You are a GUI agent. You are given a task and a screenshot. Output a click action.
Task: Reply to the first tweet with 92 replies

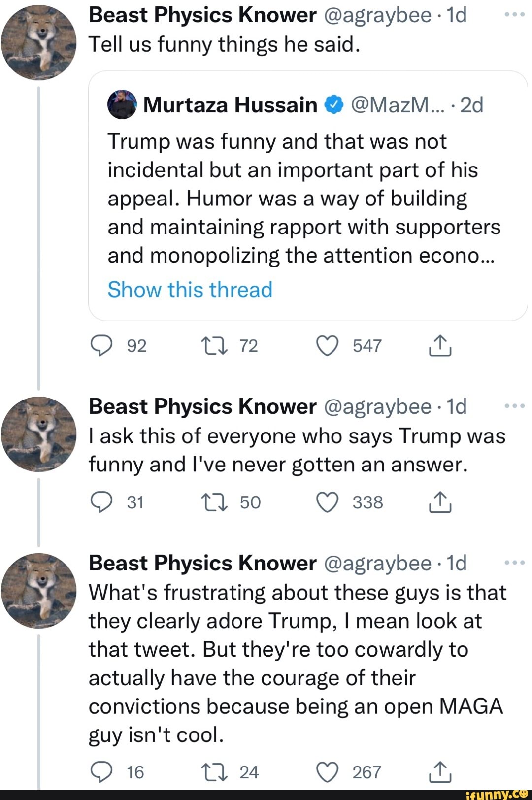(x=102, y=346)
